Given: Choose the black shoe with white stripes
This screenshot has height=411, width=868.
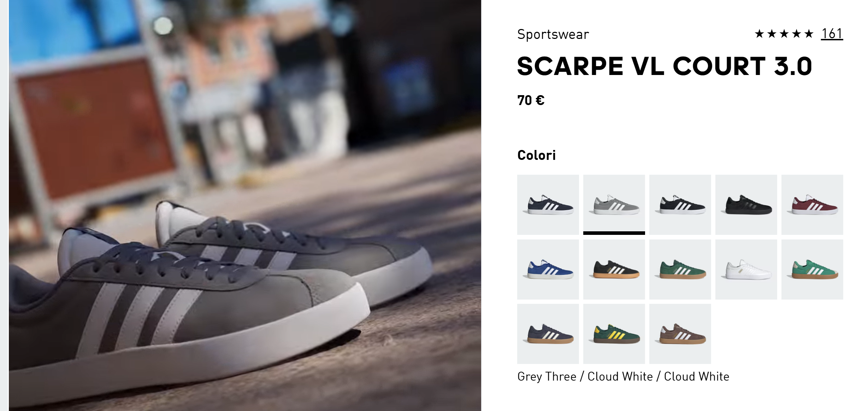Looking at the screenshot, I should 680,204.
